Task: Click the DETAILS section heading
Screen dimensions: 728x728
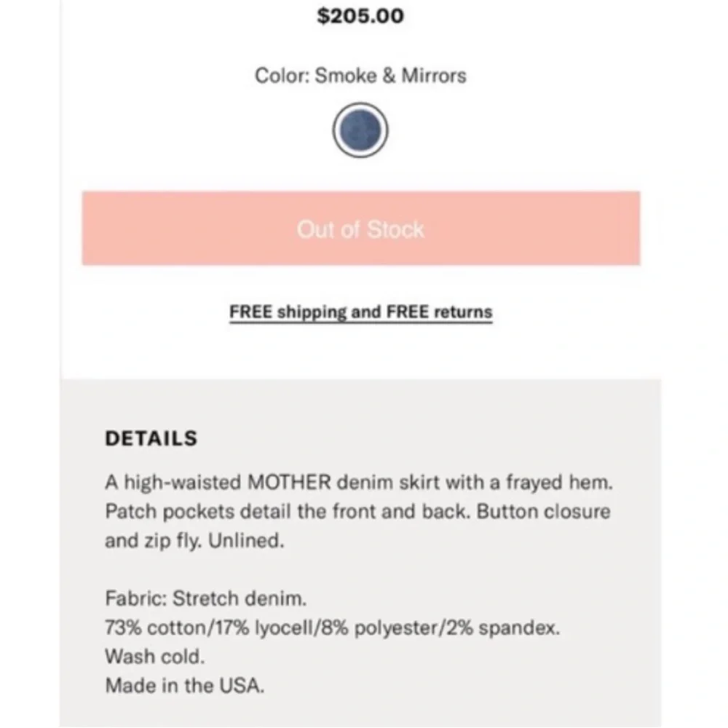Action: click(151, 438)
